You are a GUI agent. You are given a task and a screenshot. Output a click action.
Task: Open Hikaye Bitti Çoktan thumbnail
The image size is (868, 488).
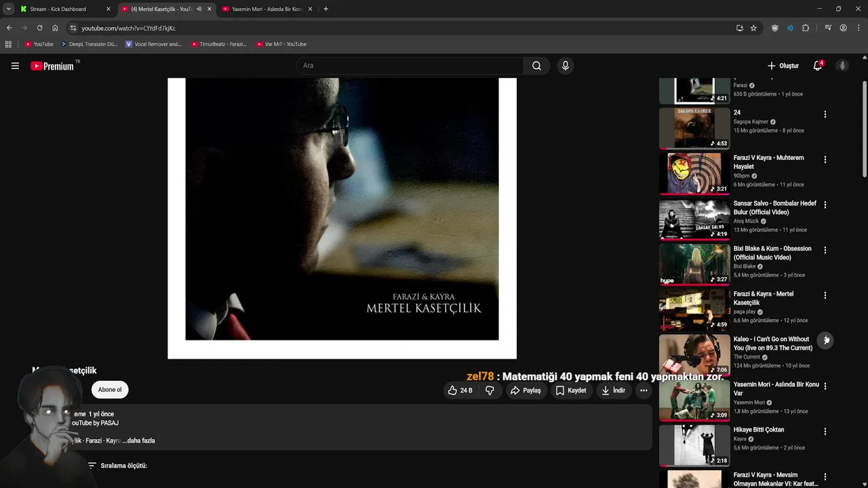[694, 445]
